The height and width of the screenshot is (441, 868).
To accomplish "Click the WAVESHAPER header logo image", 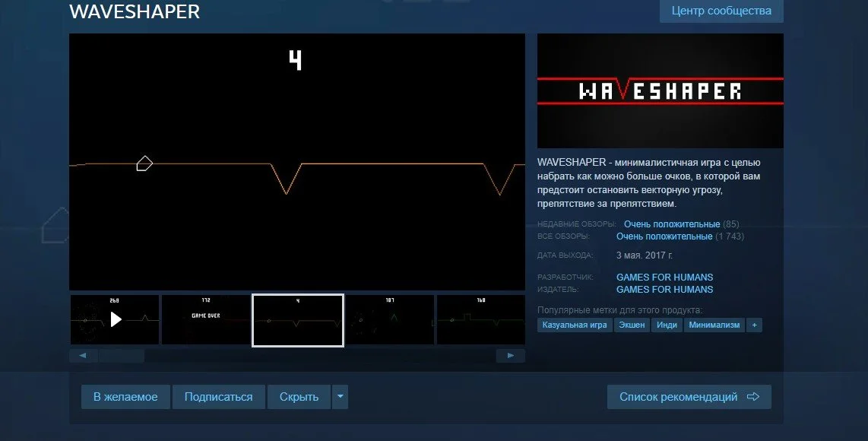I will pos(661,90).
